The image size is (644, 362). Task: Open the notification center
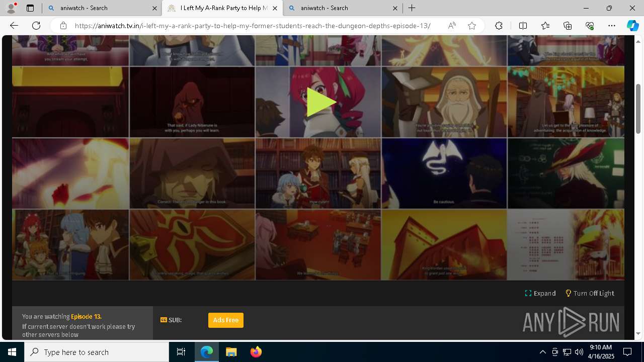point(627,352)
